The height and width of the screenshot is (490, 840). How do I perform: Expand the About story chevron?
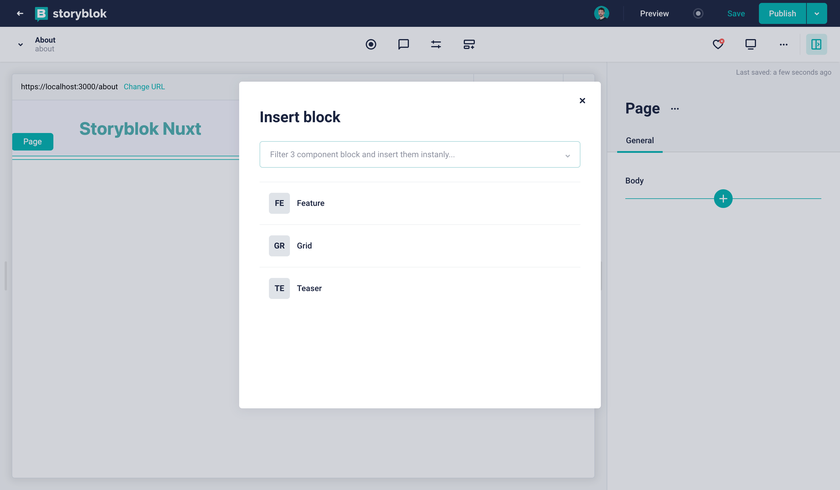pos(20,44)
